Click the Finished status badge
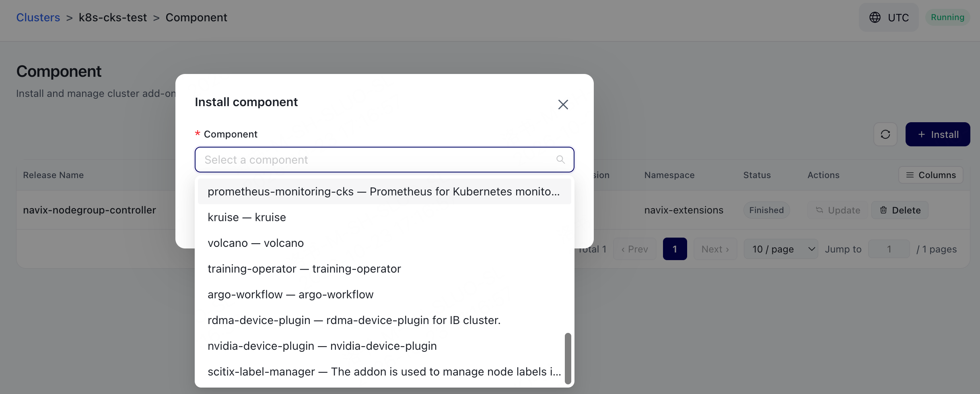980x394 pixels. (x=766, y=210)
